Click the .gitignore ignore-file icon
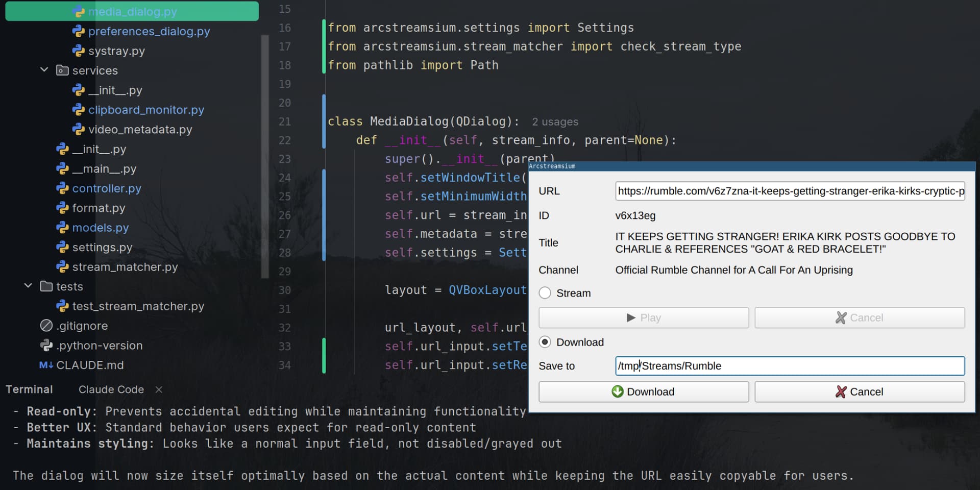This screenshot has width=980, height=490. pyautogui.click(x=46, y=326)
